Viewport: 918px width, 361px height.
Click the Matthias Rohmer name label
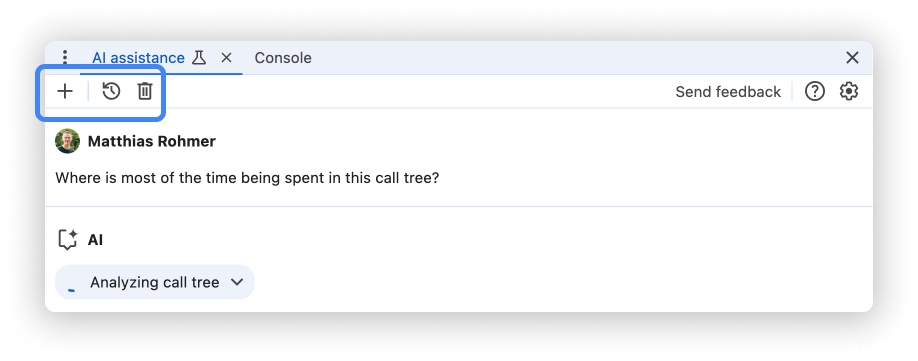pyautogui.click(x=152, y=141)
